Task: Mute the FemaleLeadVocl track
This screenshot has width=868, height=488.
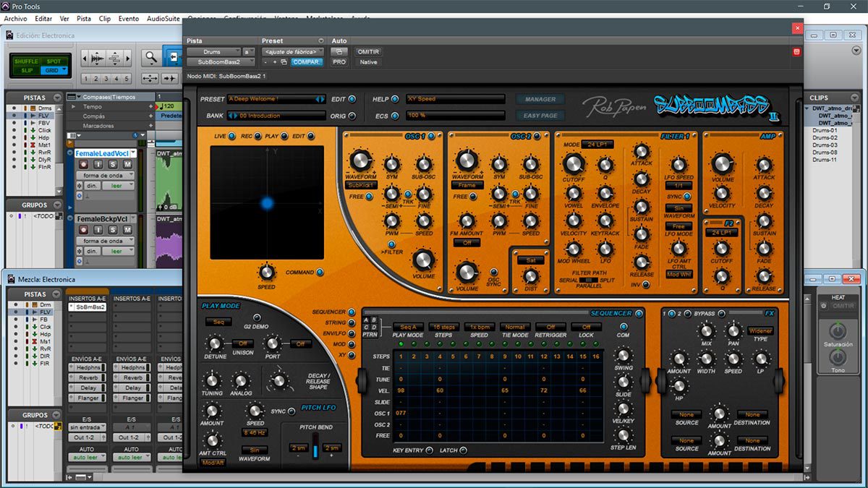Action: point(127,165)
